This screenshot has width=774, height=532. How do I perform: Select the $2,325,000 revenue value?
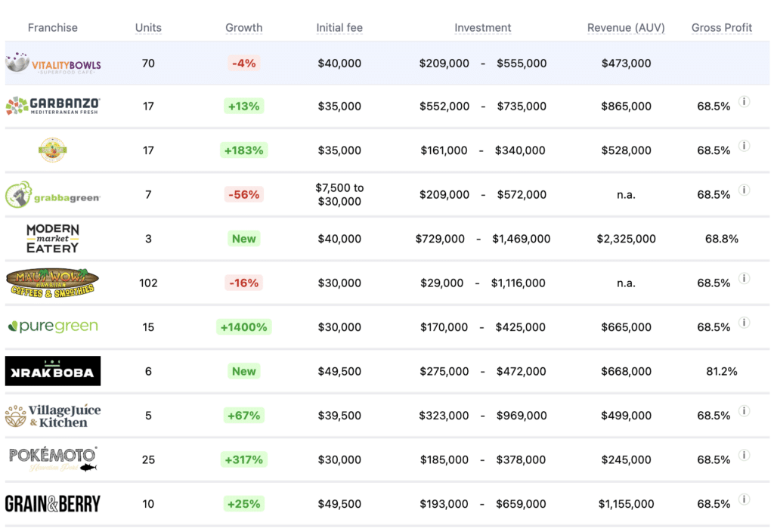click(x=626, y=239)
